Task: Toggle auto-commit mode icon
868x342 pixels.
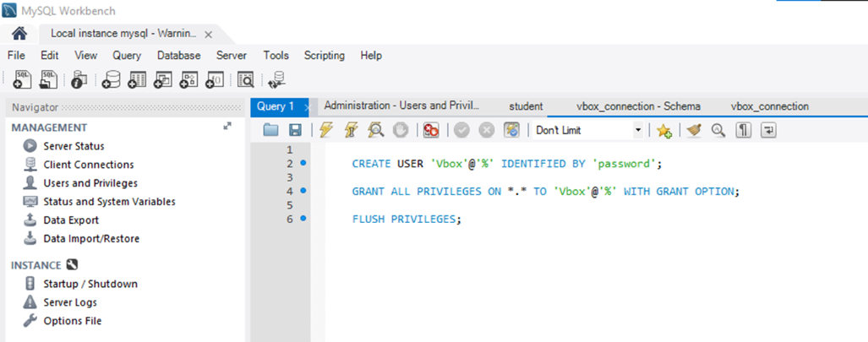Action: 511,131
